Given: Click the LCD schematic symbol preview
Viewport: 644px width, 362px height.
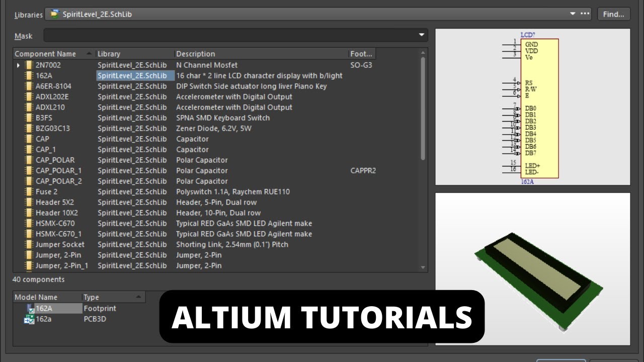Looking at the screenshot, I should tap(532, 107).
